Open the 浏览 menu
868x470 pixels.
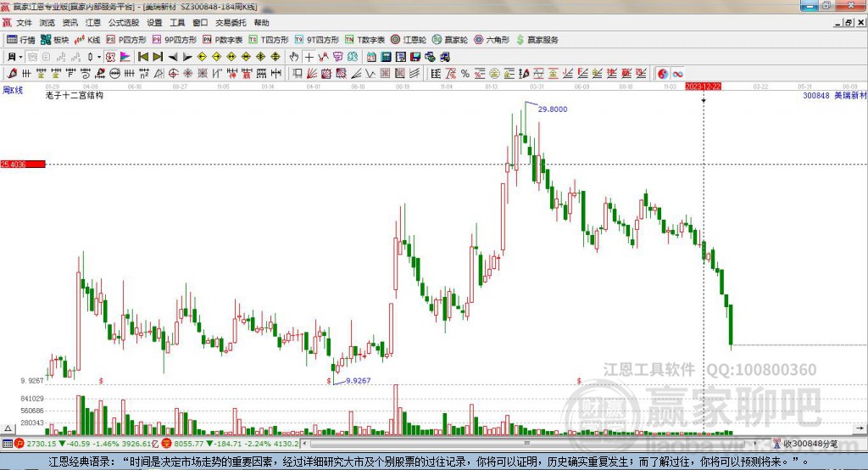pyautogui.click(x=47, y=23)
